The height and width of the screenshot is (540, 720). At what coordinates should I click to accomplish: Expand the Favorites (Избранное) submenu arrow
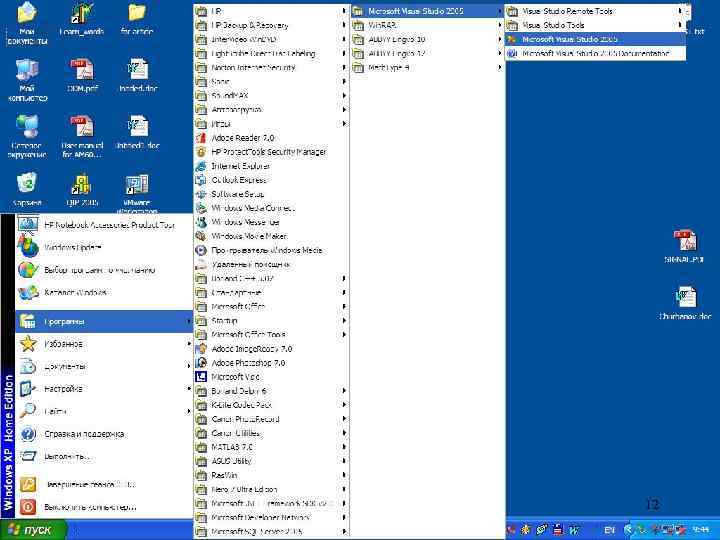[188, 344]
